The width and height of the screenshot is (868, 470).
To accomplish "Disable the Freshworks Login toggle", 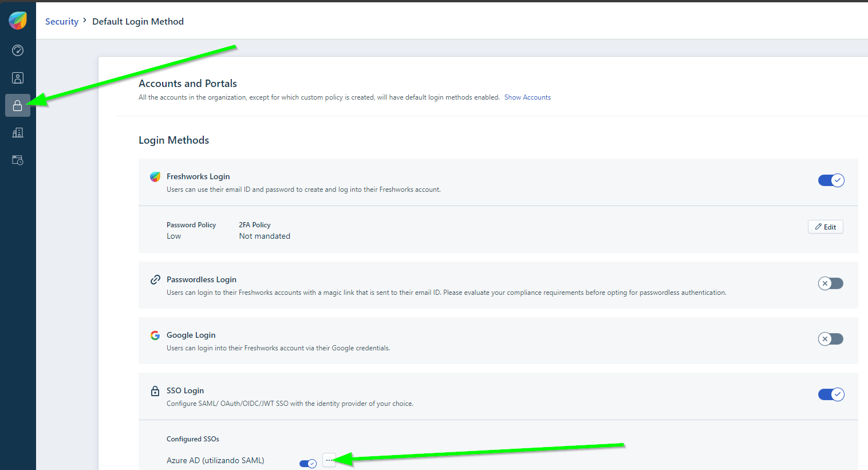I will point(830,180).
